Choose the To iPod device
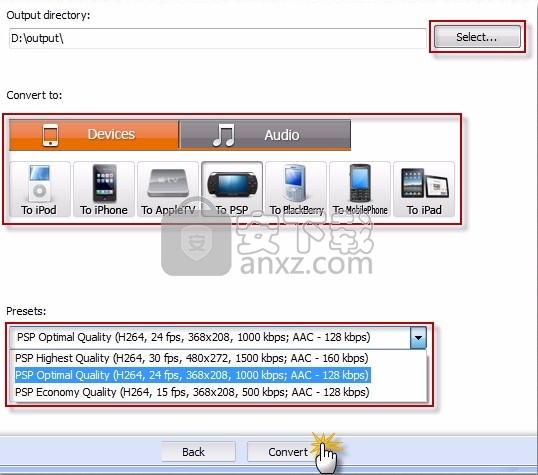The image size is (538, 475). click(x=40, y=189)
